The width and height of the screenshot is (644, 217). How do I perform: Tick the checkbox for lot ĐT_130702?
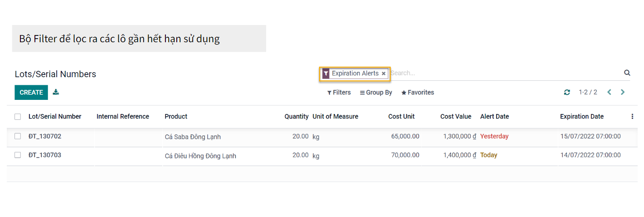point(18,136)
